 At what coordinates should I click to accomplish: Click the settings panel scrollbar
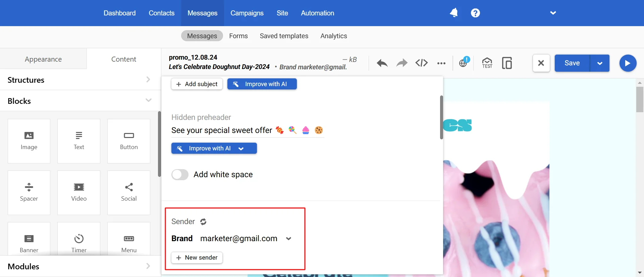441,117
